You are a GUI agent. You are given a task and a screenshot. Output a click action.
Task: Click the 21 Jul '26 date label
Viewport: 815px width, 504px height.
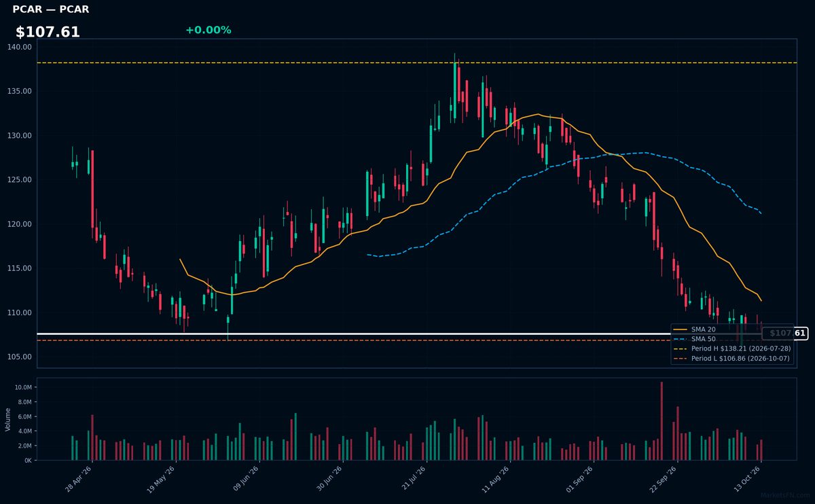click(x=413, y=480)
